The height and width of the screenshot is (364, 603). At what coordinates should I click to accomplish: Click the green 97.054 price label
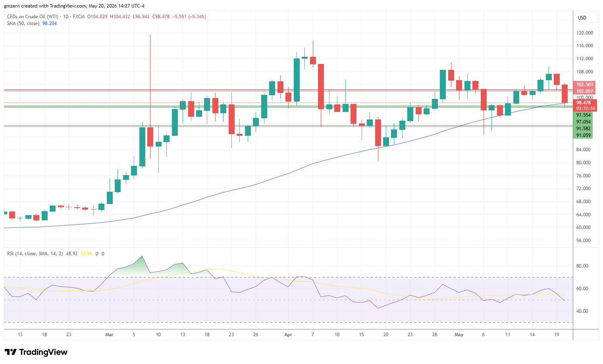584,122
